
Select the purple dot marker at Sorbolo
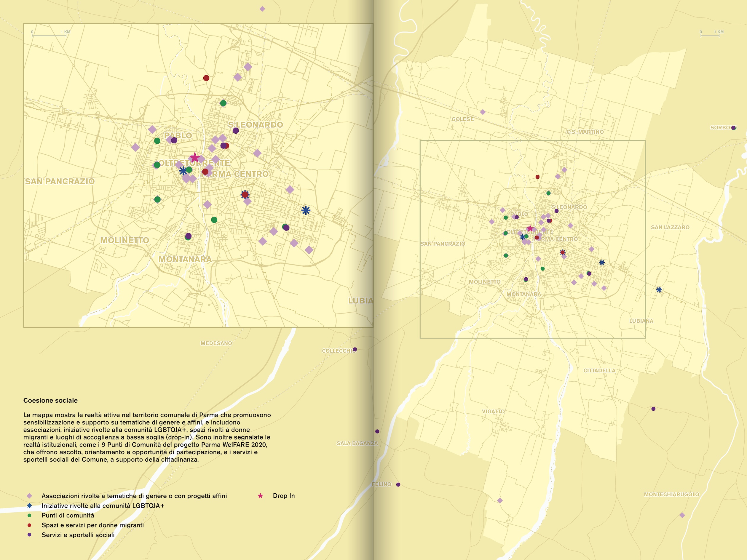[733, 128]
